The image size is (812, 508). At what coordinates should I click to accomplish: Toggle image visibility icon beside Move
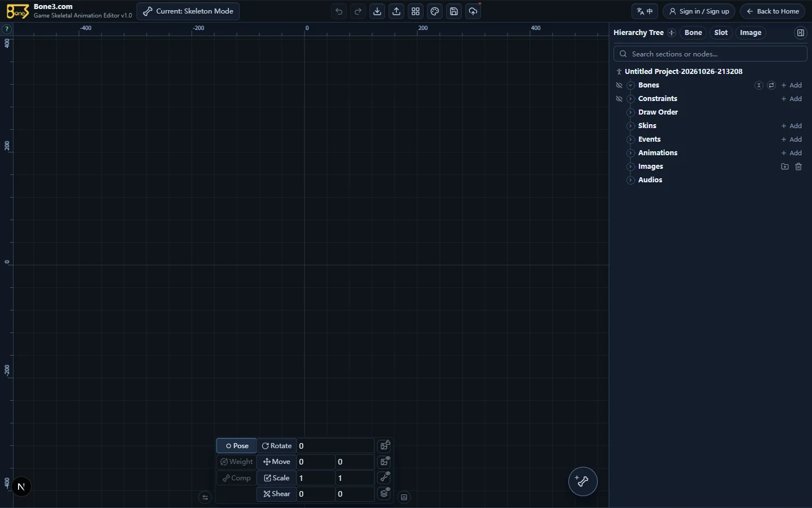click(385, 461)
